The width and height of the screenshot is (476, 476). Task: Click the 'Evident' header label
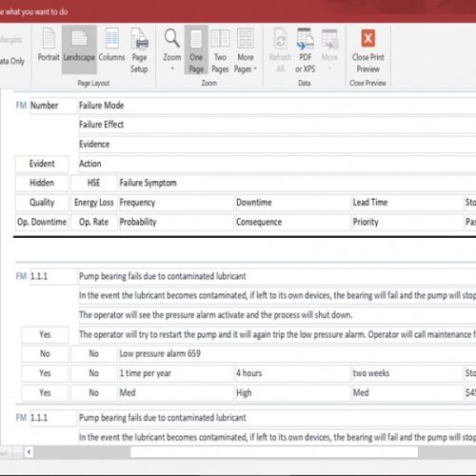pos(42,164)
